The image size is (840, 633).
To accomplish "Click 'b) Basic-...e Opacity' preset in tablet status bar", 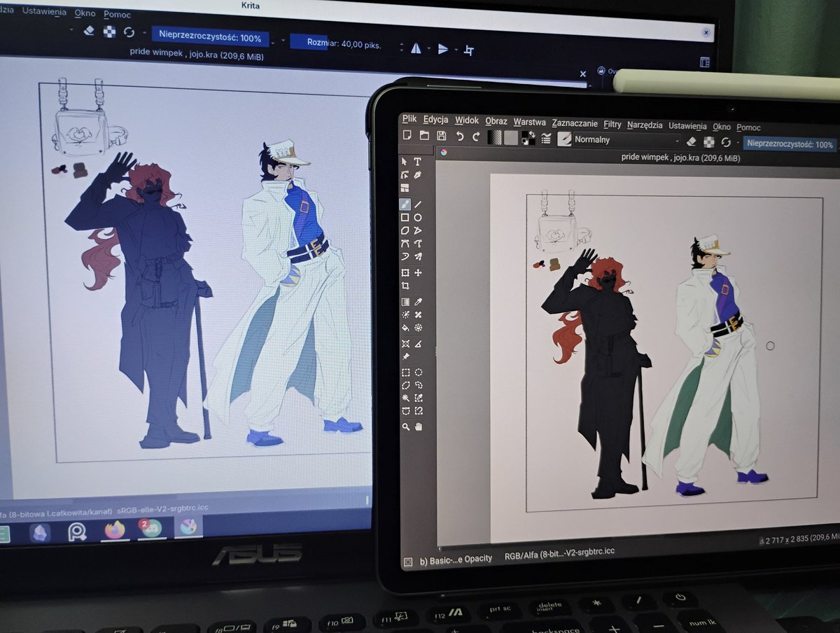I will [455, 559].
